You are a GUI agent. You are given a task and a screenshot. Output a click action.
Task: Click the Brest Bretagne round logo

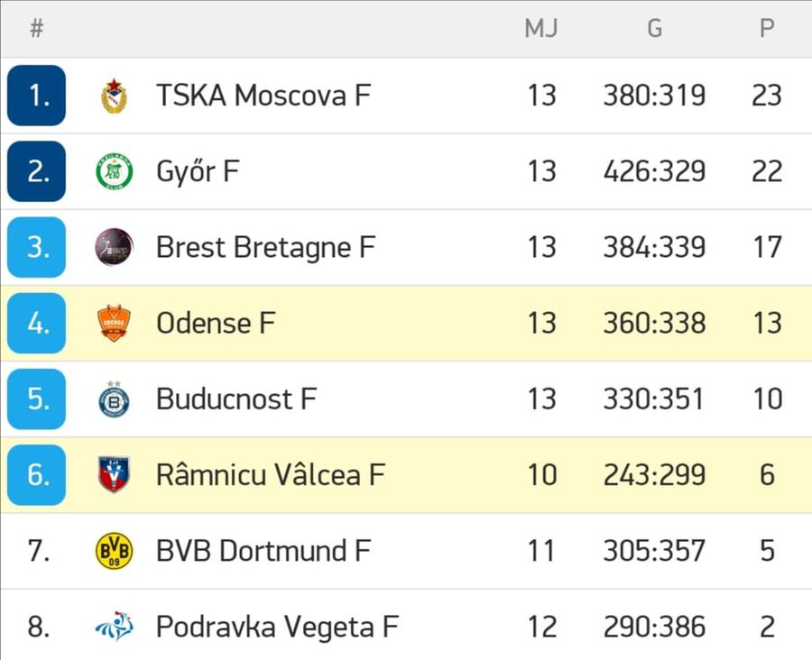tap(114, 247)
